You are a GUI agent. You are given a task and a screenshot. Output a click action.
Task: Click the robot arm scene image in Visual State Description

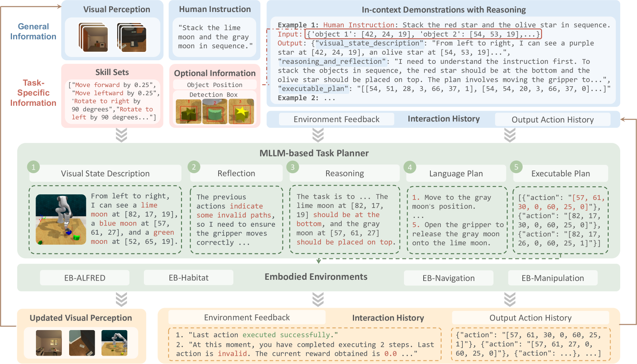pos(61,220)
